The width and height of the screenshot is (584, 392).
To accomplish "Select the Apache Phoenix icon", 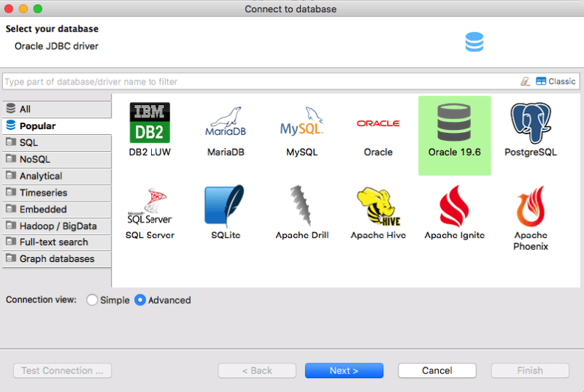I will click(x=531, y=207).
